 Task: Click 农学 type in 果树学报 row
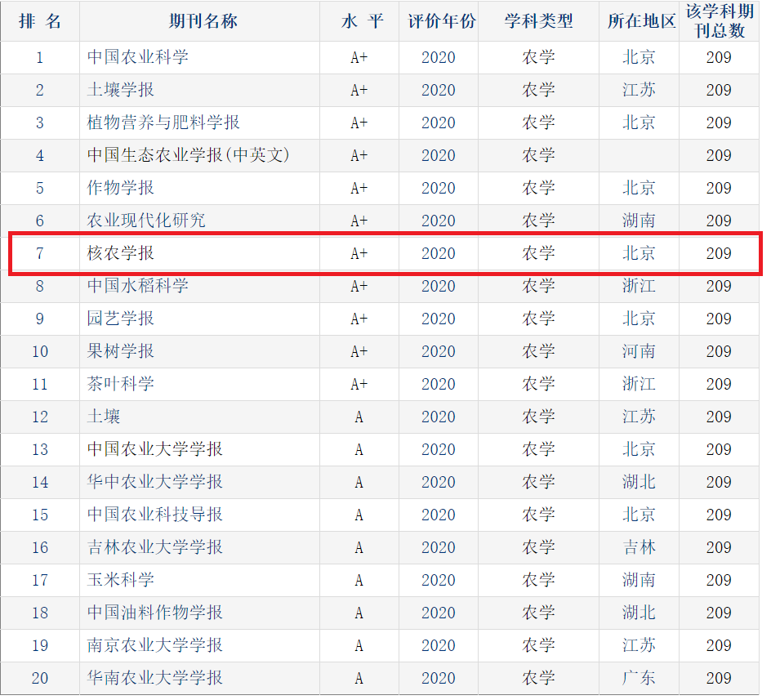(538, 351)
